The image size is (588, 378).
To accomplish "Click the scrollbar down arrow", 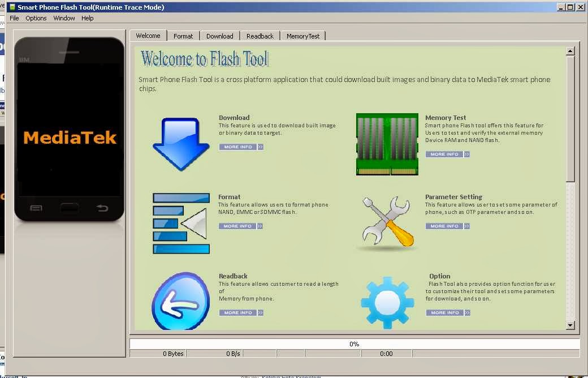I will coord(570,325).
